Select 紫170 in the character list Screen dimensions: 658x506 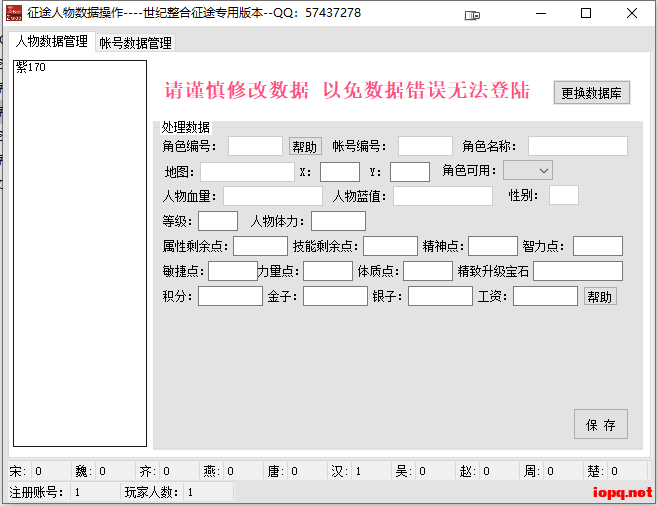coord(31,68)
